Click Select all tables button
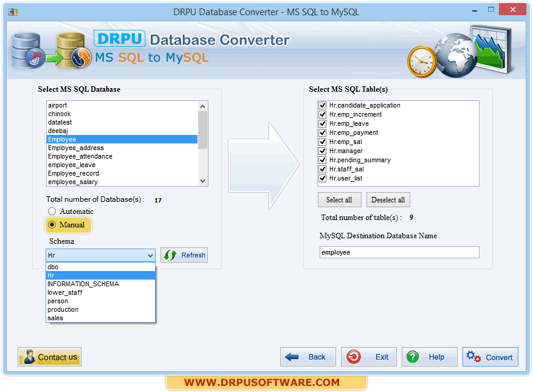The width and height of the screenshot is (533, 392). (339, 200)
